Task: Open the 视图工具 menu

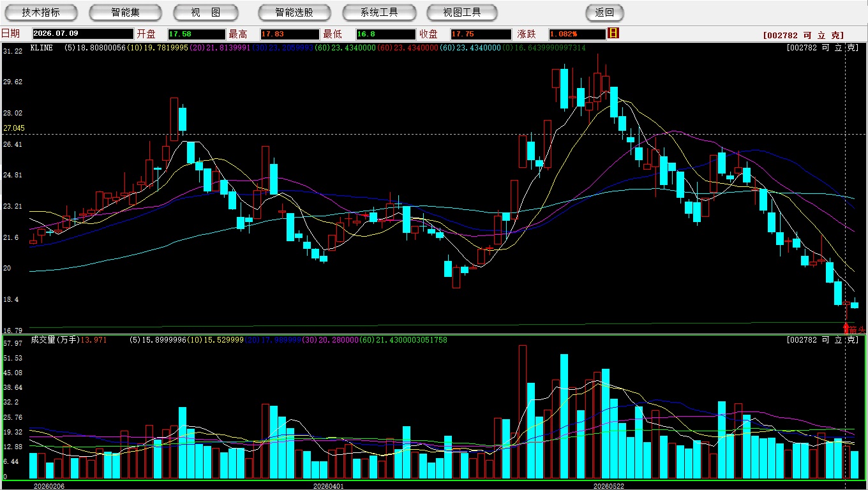Action: coord(463,12)
